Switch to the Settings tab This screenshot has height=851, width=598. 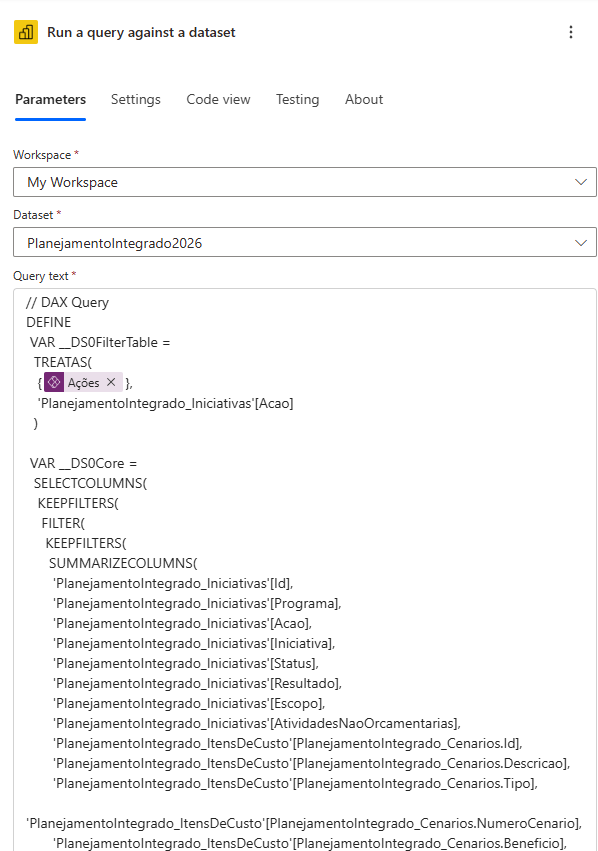(x=135, y=99)
